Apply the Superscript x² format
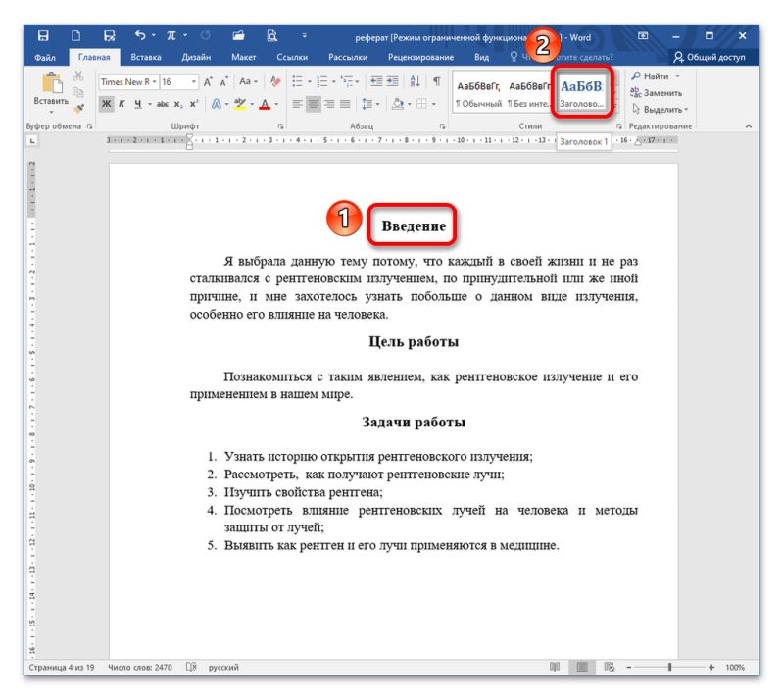The height and width of the screenshot is (700, 784). 193,104
